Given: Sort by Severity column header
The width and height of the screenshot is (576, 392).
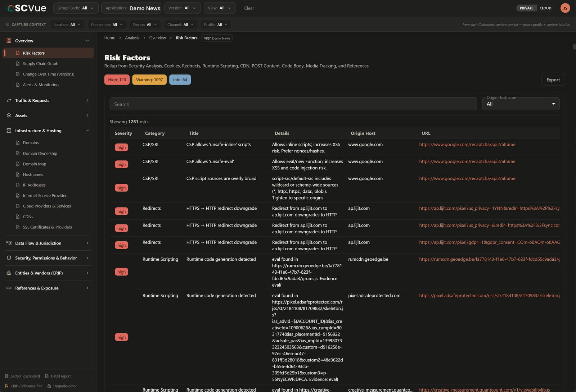Looking at the screenshot, I should tap(123, 133).
